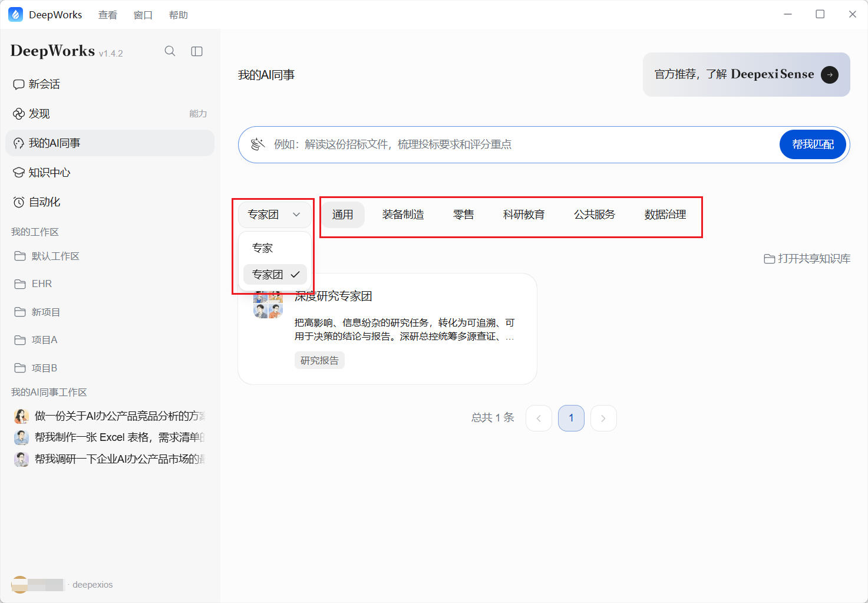Choose 专家 in the dropdown list
This screenshot has height=603, width=868.
[x=275, y=248]
